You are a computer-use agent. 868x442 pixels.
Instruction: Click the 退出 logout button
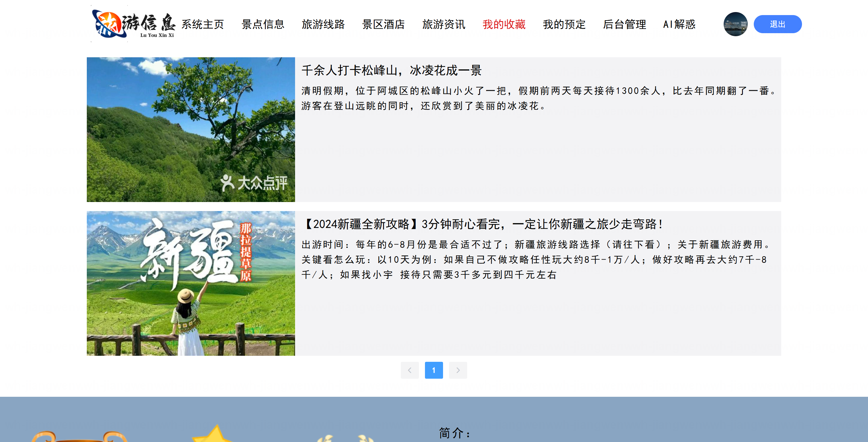[x=777, y=24]
